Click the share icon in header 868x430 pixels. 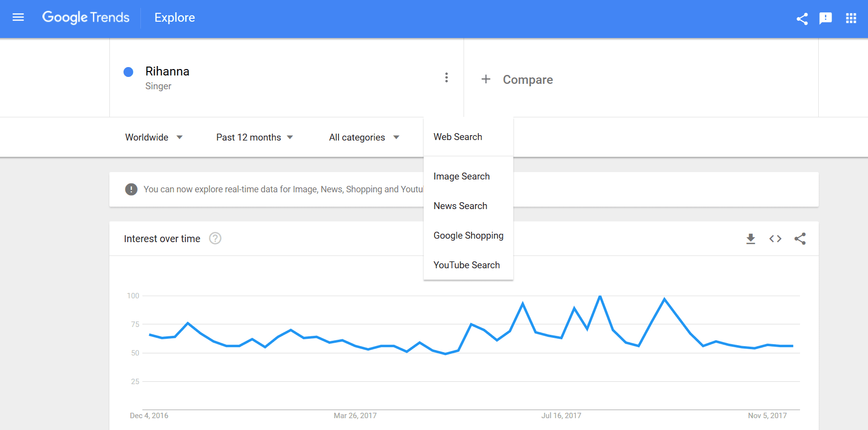[802, 19]
